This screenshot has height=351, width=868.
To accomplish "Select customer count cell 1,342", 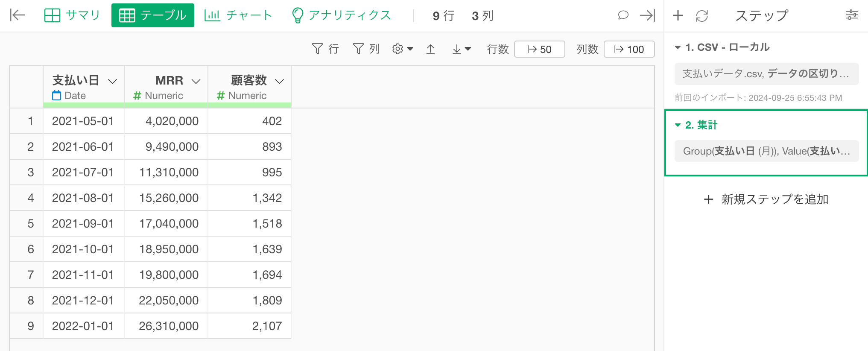I will point(250,198).
